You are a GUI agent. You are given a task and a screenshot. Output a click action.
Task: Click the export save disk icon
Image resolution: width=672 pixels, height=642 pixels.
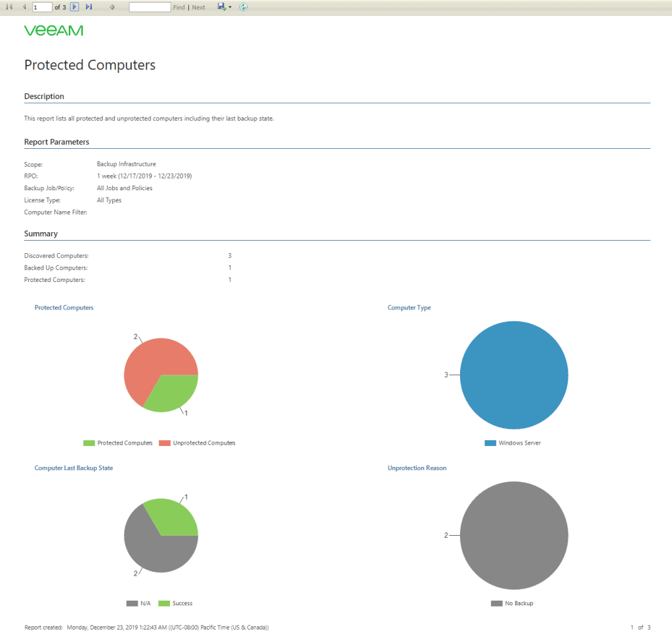221,7
